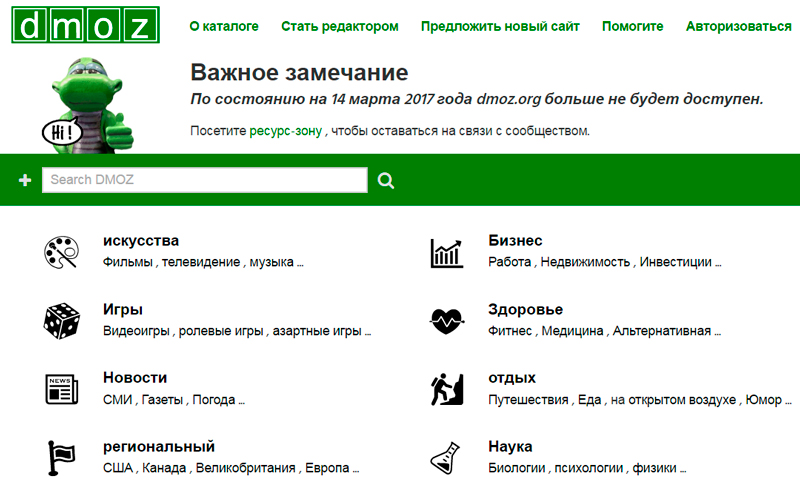Click the Юмор subcategory link
This screenshot has height=492, width=800.
[763, 400]
